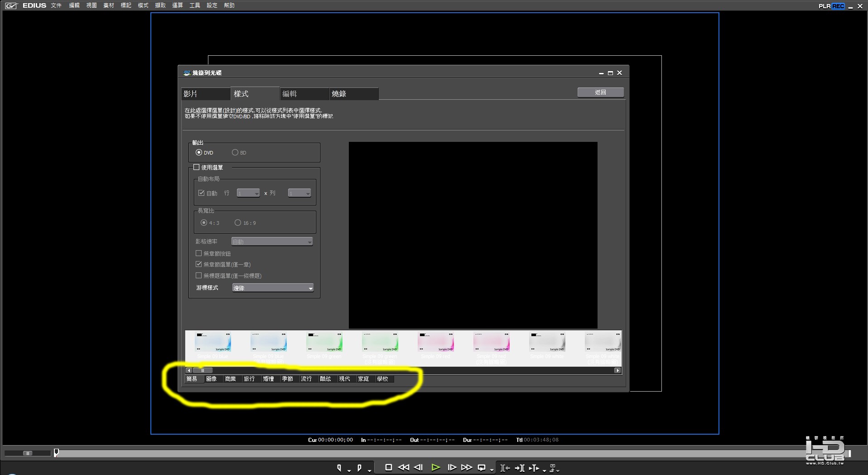Toggle the 無章節按鈕 checkbox
Image resolution: width=868 pixels, height=475 pixels.
pyautogui.click(x=198, y=253)
